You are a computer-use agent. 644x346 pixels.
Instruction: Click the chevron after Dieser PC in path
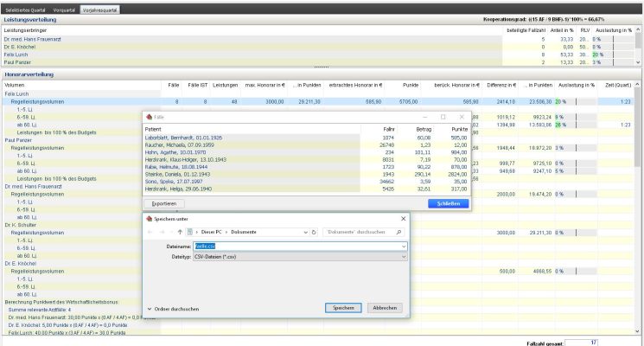(x=226, y=232)
